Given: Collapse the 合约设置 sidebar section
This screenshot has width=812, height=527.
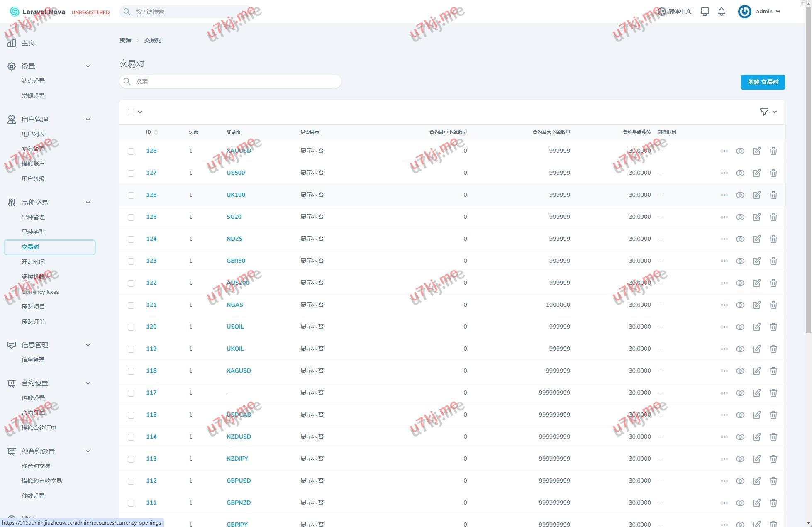Looking at the screenshot, I should (88, 383).
